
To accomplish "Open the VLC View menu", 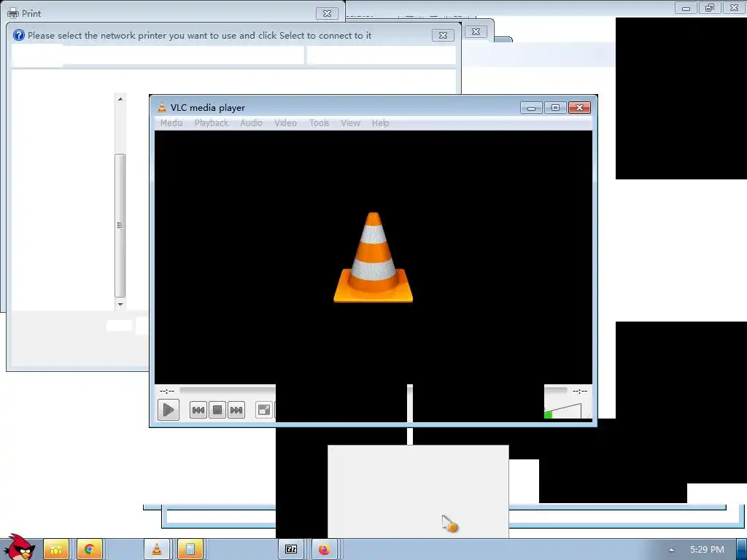I will [350, 122].
